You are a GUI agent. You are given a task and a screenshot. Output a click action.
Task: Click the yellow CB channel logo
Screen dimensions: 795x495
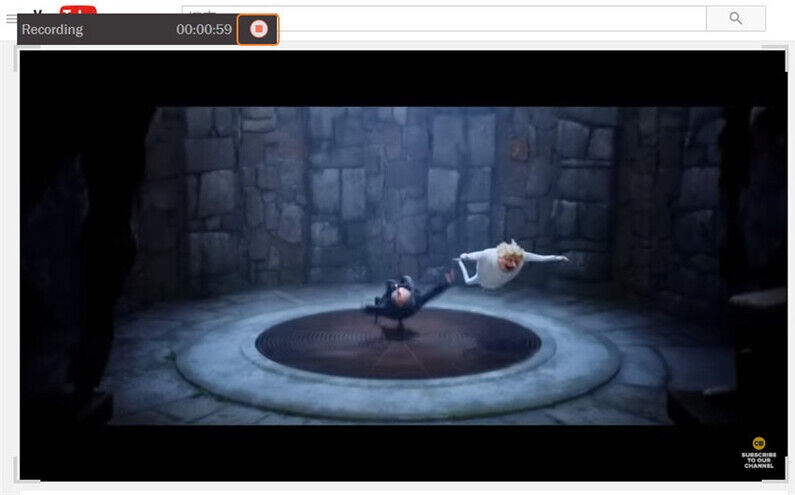(759, 443)
